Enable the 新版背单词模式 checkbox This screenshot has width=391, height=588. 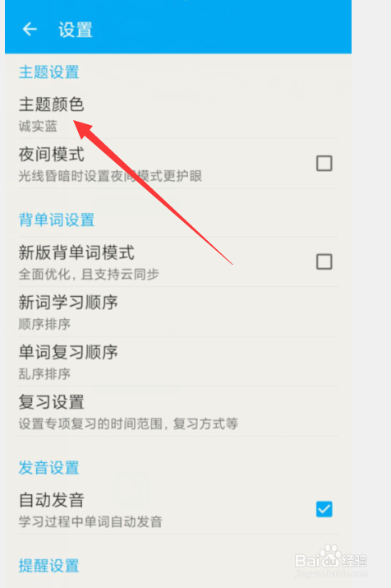click(x=324, y=262)
